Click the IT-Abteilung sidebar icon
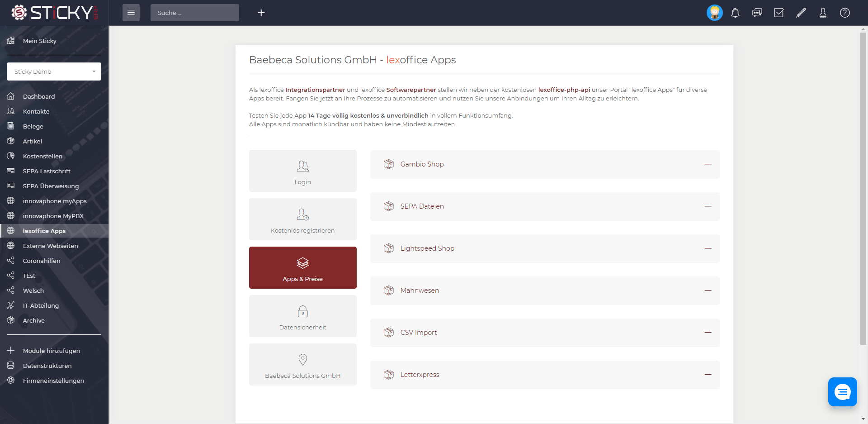The height and width of the screenshot is (424, 868). [x=11, y=305]
